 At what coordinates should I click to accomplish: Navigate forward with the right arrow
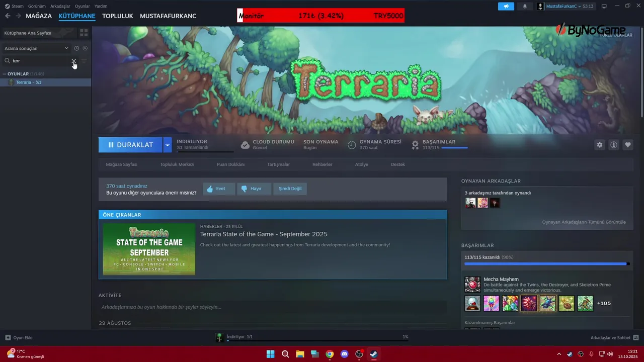(x=19, y=16)
